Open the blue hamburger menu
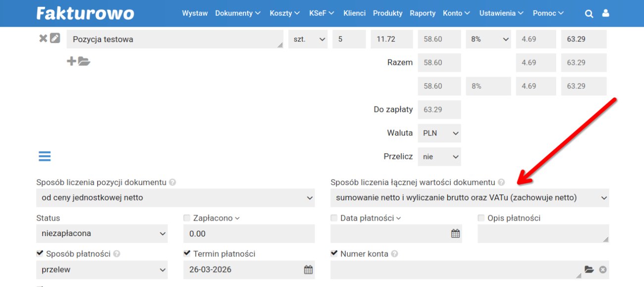This screenshot has height=287, width=644. tap(44, 156)
